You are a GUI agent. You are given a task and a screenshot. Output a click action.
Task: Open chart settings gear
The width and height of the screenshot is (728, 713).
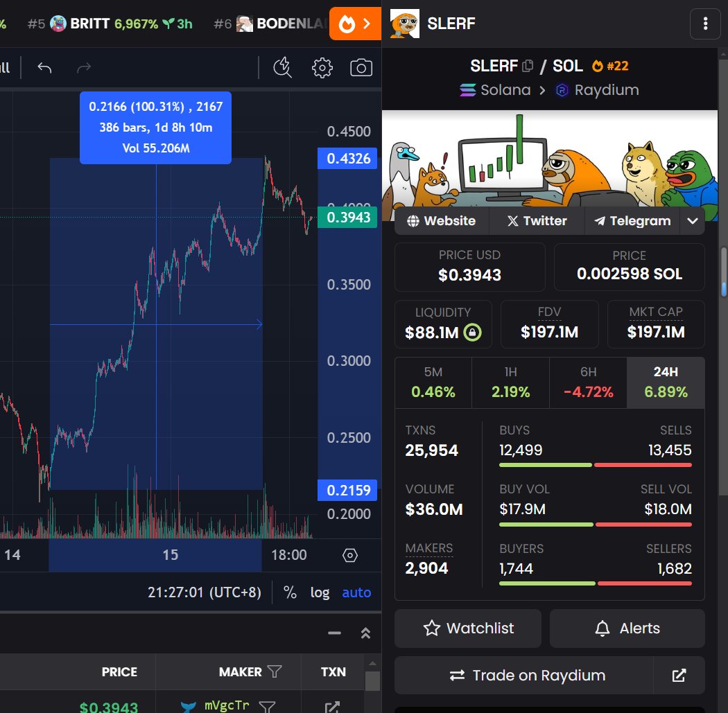coord(322,68)
